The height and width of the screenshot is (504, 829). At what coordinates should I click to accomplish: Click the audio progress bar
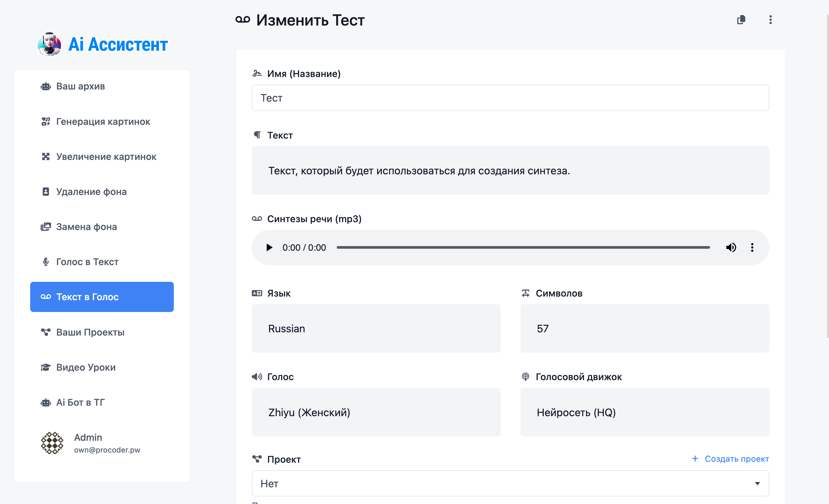click(523, 247)
